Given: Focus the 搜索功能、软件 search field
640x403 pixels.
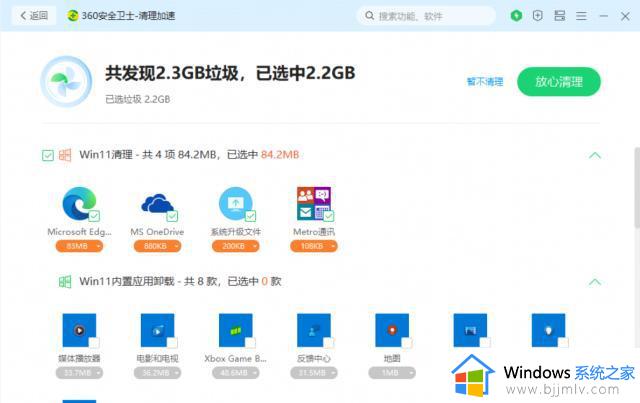Looking at the screenshot, I should tap(426, 16).
